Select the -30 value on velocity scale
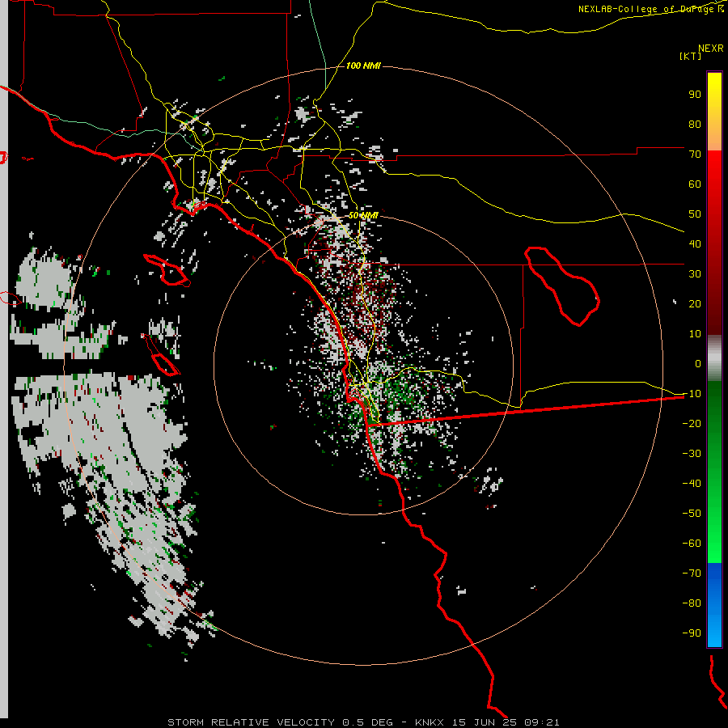This screenshot has height=728, width=728. (x=692, y=454)
